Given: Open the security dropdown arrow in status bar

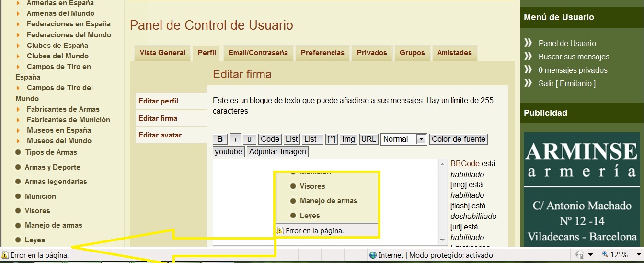Looking at the screenshot, I should 590,255.
